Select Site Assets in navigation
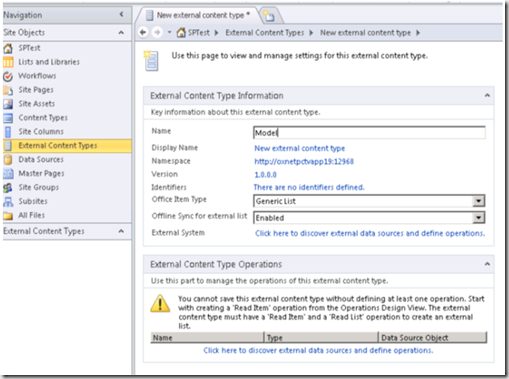 [37, 104]
